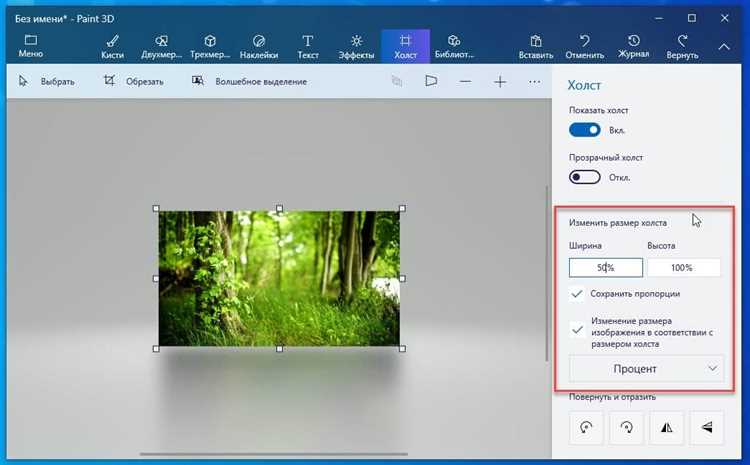Click the vertical scrollbar beside the workspace
Viewport: 750px width, 465px height.
547,274
